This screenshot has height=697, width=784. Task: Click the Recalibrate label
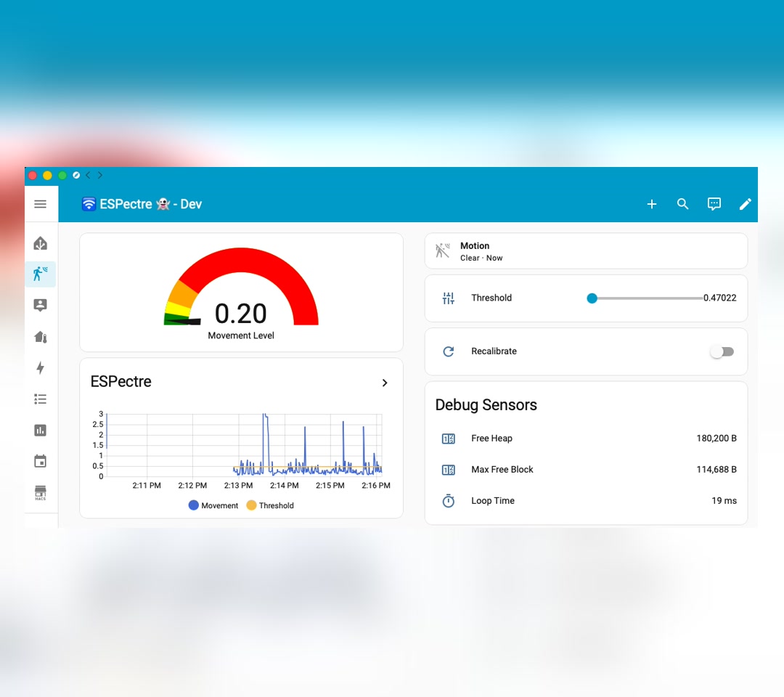pos(494,351)
